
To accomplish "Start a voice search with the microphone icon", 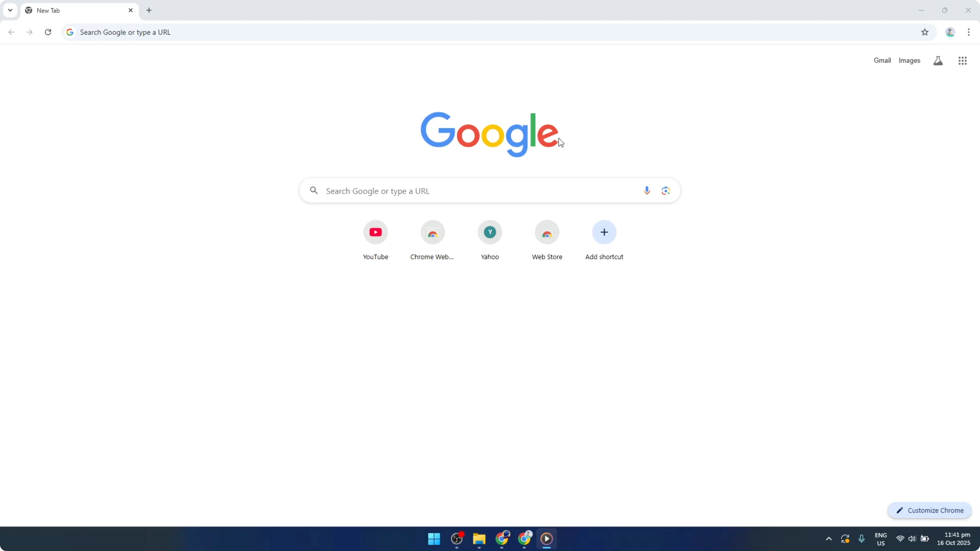I will (x=646, y=191).
